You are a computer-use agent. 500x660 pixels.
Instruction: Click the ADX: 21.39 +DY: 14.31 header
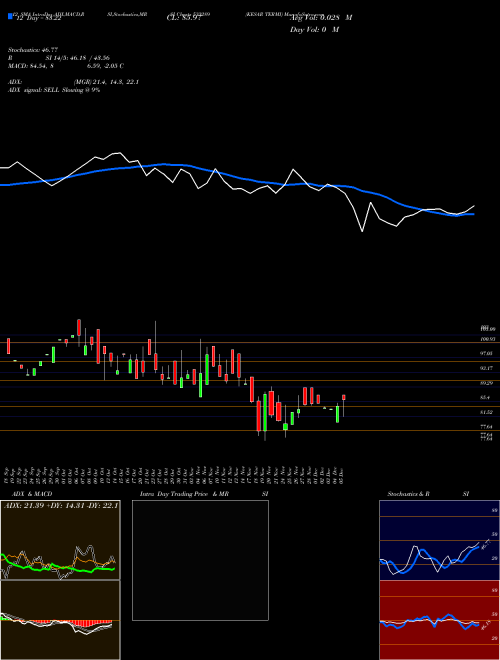61,505
